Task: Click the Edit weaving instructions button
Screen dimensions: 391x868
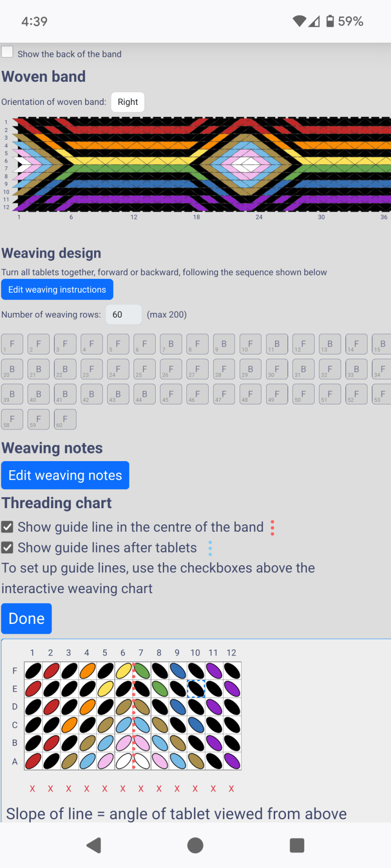Action: (x=57, y=290)
